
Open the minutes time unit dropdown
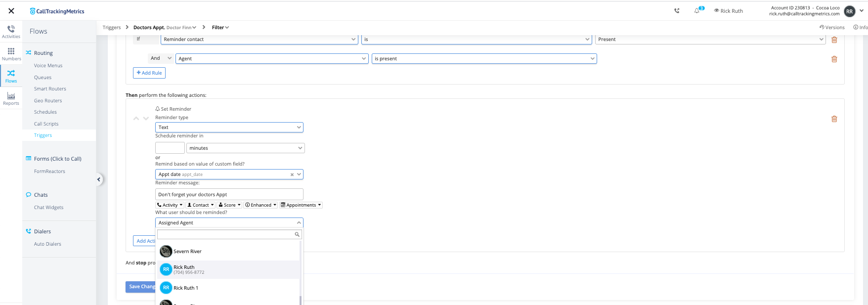(x=245, y=148)
